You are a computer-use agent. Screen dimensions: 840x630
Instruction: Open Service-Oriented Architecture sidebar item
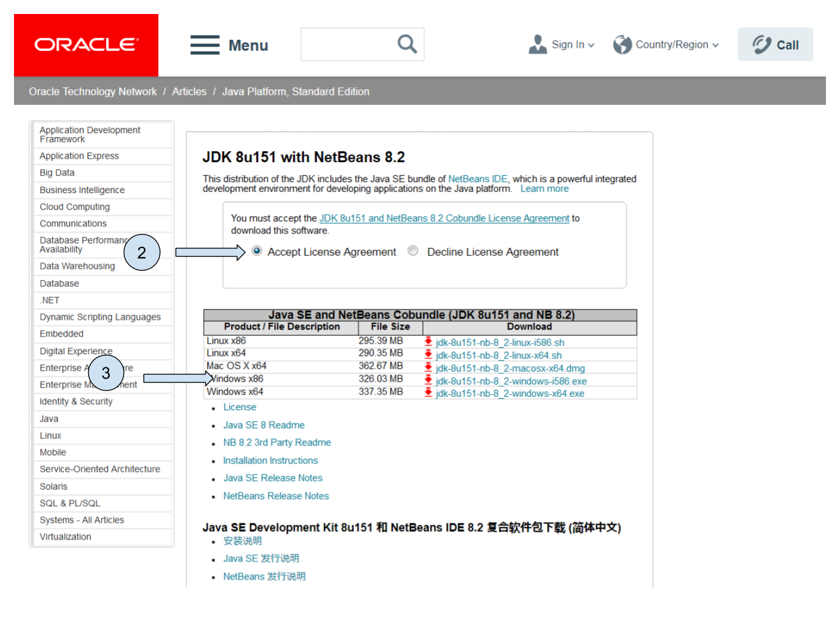[103, 469]
